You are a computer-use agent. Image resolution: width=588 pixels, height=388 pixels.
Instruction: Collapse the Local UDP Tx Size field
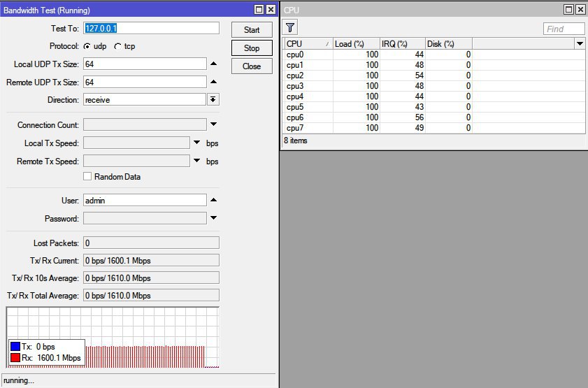[x=213, y=64]
